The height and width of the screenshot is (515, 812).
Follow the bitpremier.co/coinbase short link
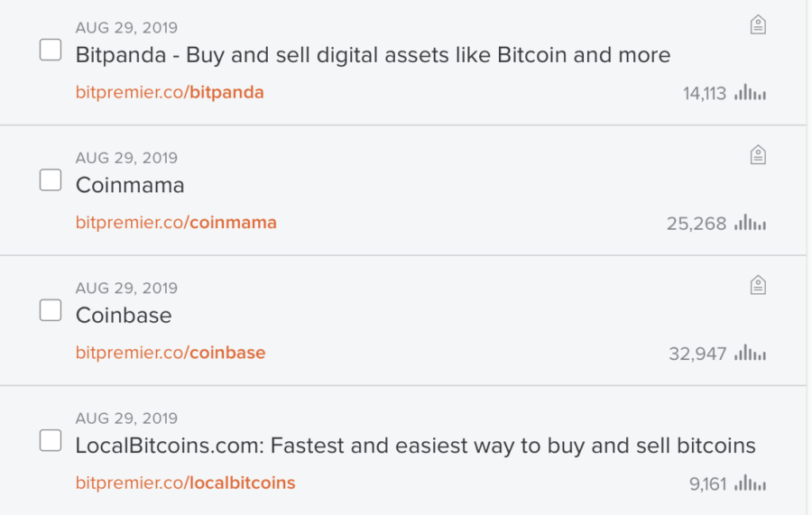coord(171,353)
